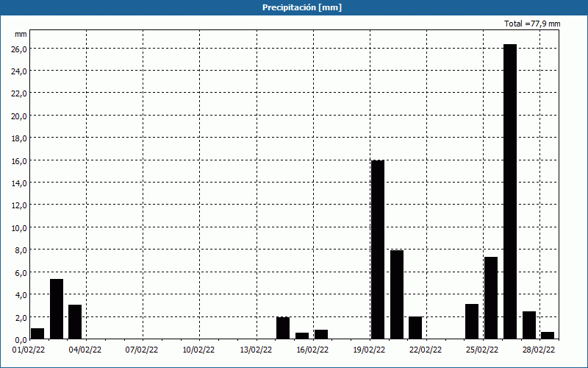Select the 8 mm bar after 19/02/22
This screenshot has width=588, height=368.
397,295
